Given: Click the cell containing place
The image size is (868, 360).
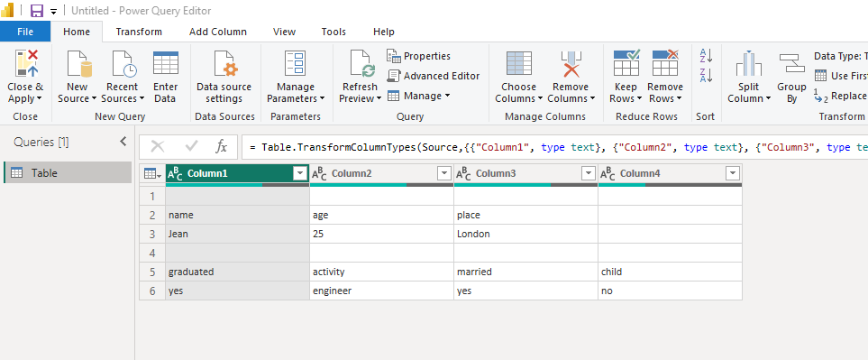Looking at the screenshot, I should [x=525, y=215].
